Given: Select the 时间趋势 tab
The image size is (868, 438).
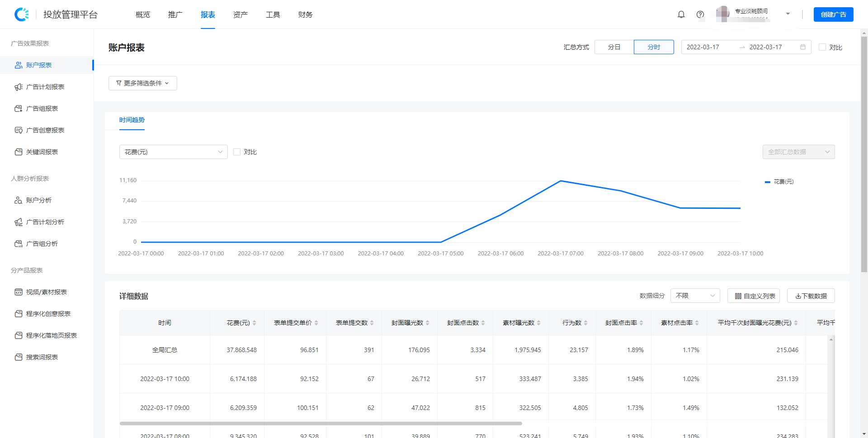Looking at the screenshot, I should [x=132, y=120].
